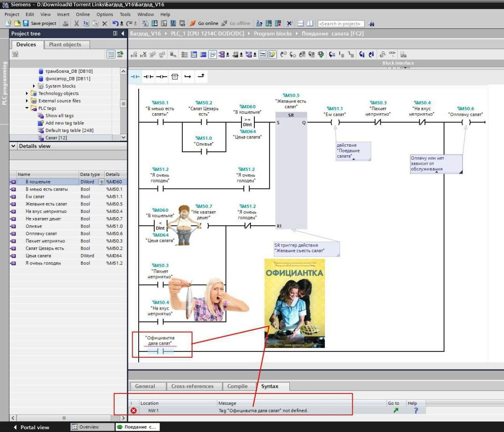
Task: Delete the selection with X icon
Action: click(x=105, y=24)
